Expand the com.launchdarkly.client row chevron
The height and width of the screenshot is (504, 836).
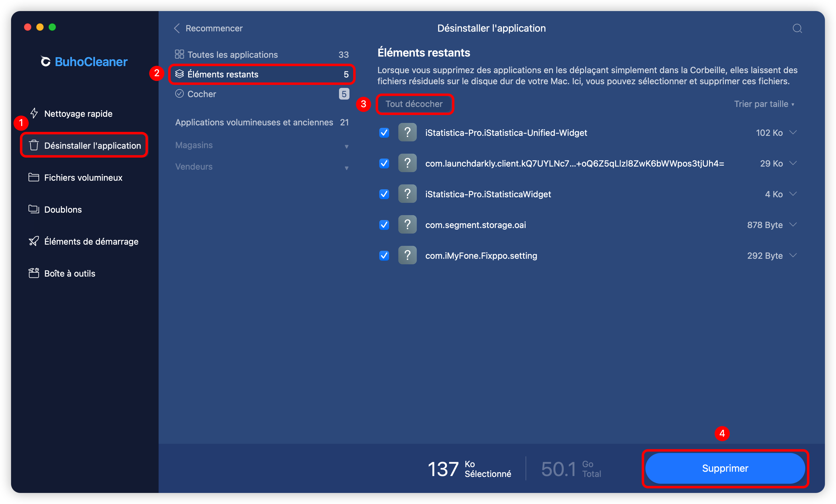pos(793,163)
